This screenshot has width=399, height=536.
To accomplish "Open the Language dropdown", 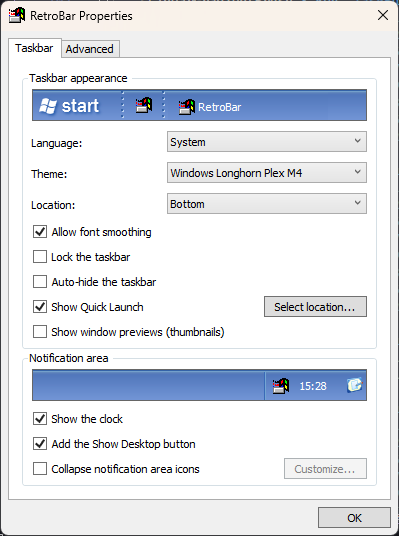I will pos(267,142).
